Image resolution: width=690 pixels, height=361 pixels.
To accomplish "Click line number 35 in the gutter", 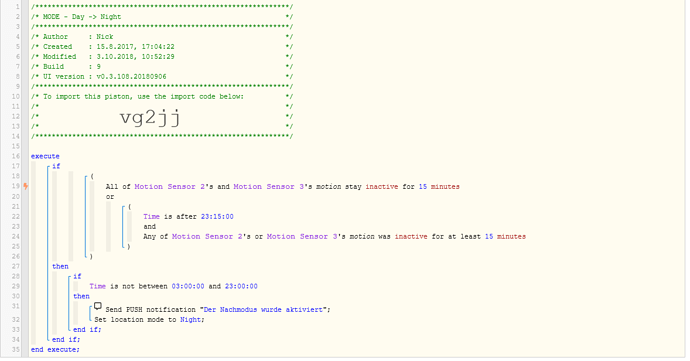I will 16,350.
